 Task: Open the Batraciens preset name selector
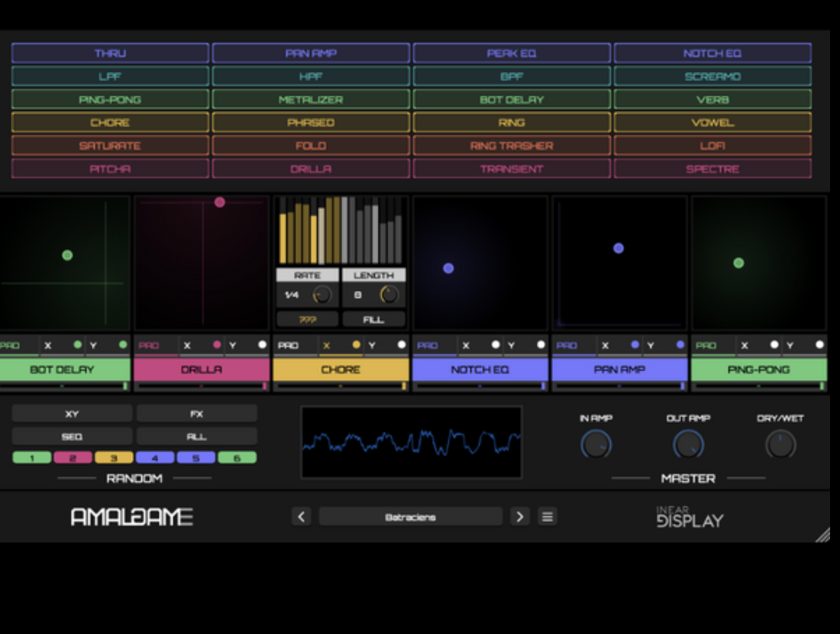point(410,516)
